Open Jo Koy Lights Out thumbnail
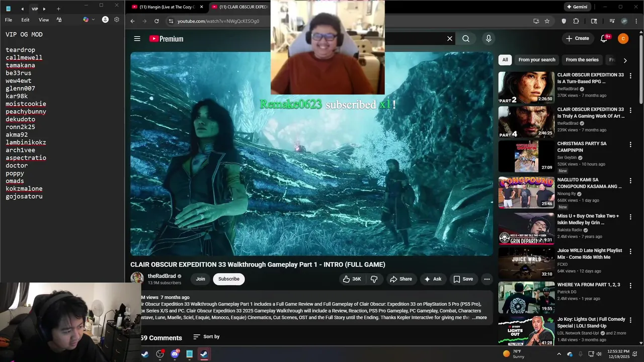The width and height of the screenshot is (644, 362). tap(526, 331)
